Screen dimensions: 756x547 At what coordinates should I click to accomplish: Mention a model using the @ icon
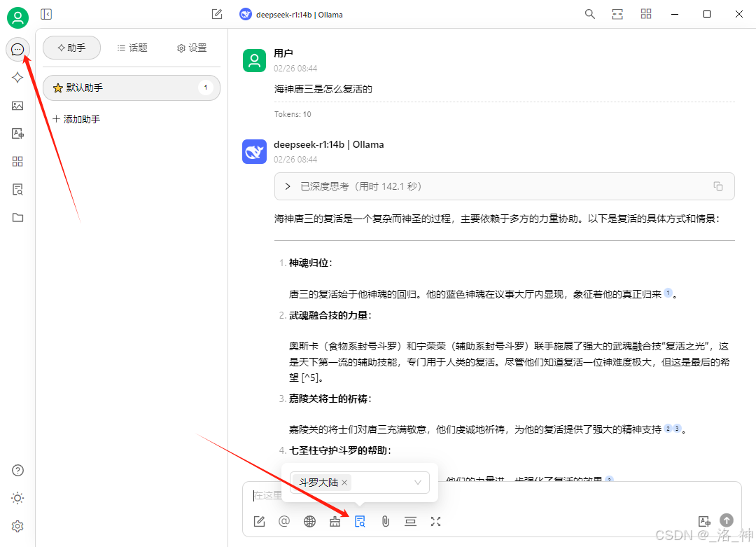click(284, 521)
